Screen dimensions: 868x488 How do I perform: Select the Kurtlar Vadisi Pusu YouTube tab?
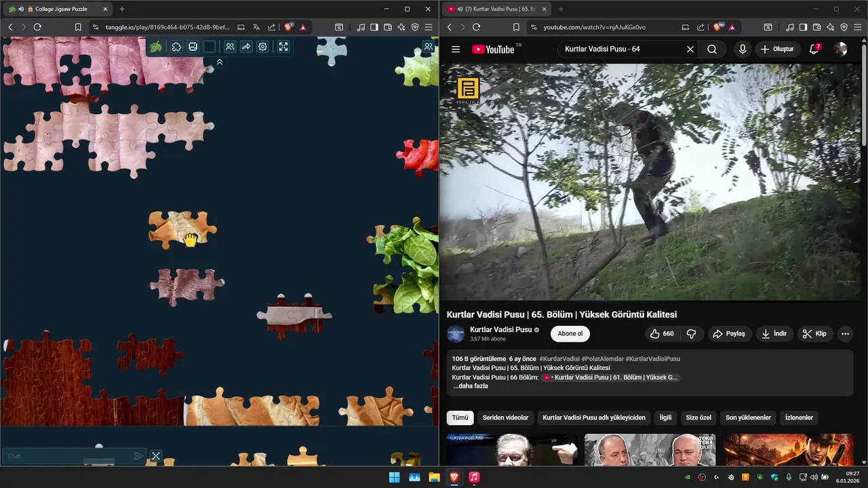click(496, 9)
